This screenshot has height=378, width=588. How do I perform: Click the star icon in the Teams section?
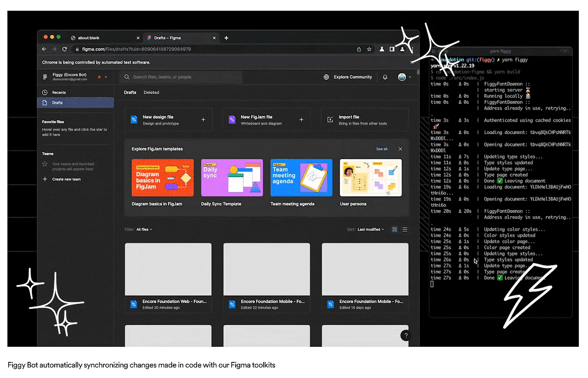[x=45, y=164]
